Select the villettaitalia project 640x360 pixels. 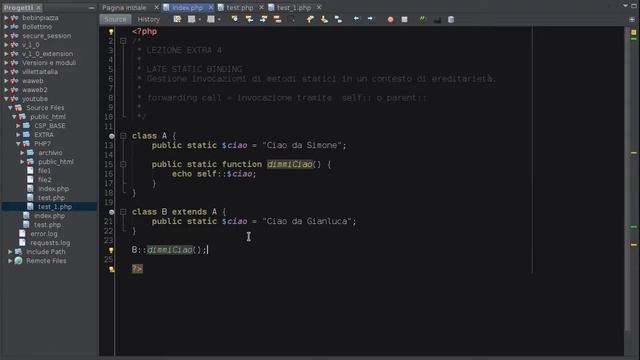[40, 72]
